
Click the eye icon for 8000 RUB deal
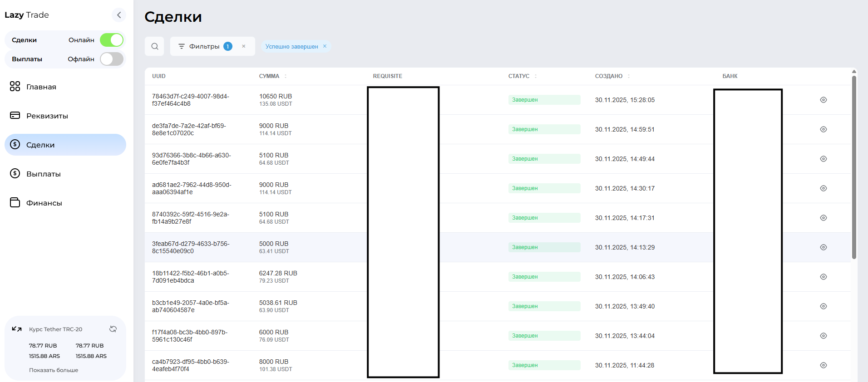pos(823,365)
